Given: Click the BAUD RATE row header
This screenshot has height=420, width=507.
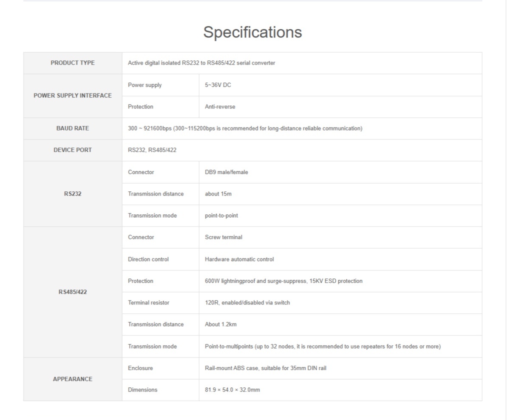Looking at the screenshot, I should (x=73, y=128).
